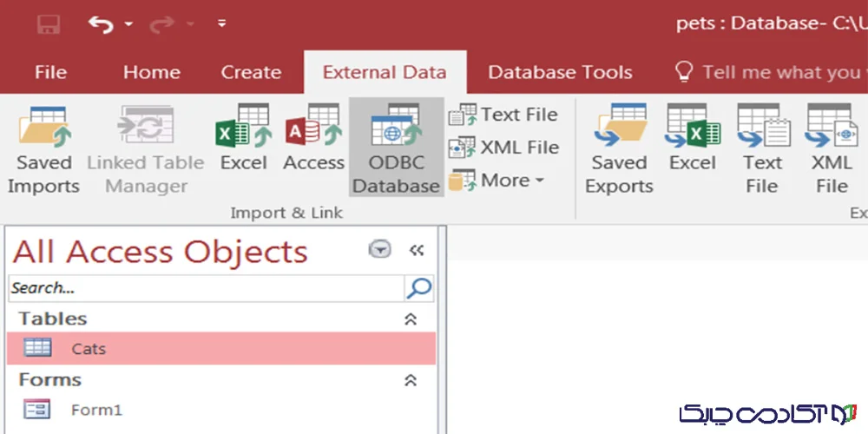Image resolution: width=868 pixels, height=434 pixels.
Task: Import an XML File
Action: click(503, 148)
